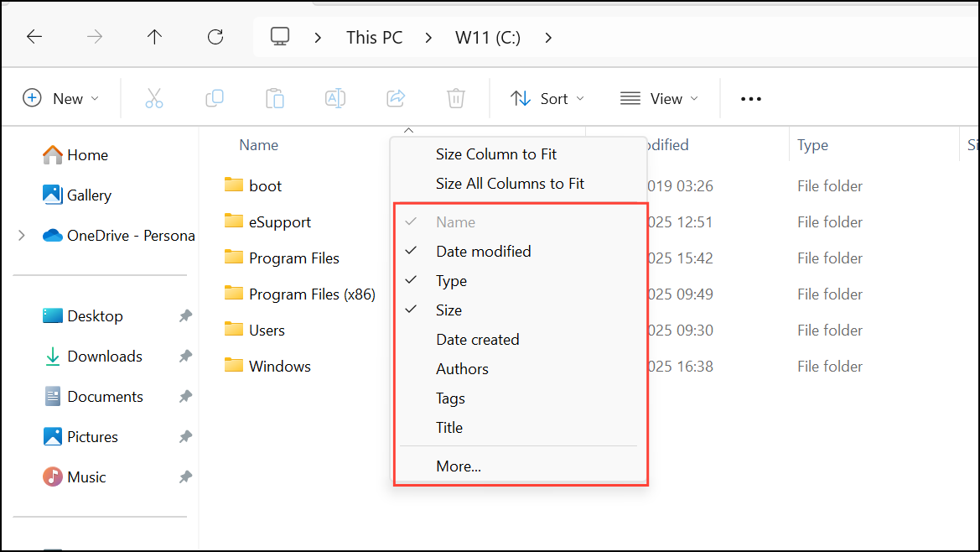The height and width of the screenshot is (552, 980).
Task: Expand the New menu
Action: click(x=62, y=98)
